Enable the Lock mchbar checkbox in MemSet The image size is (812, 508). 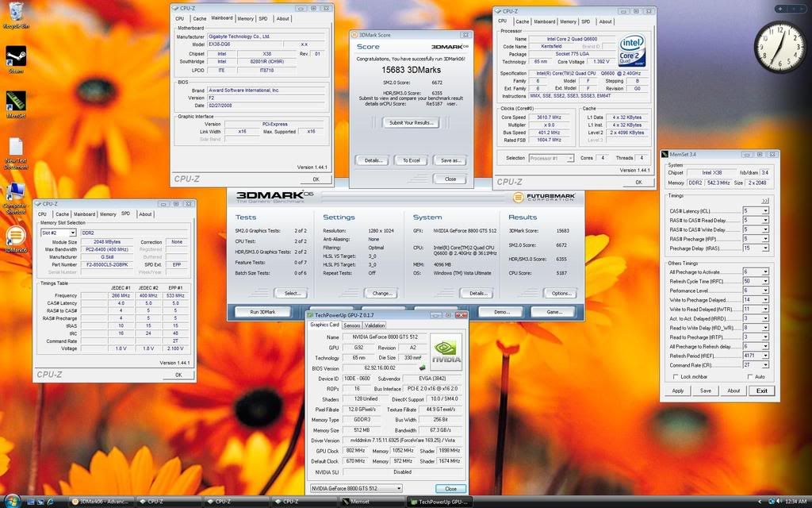(x=676, y=377)
